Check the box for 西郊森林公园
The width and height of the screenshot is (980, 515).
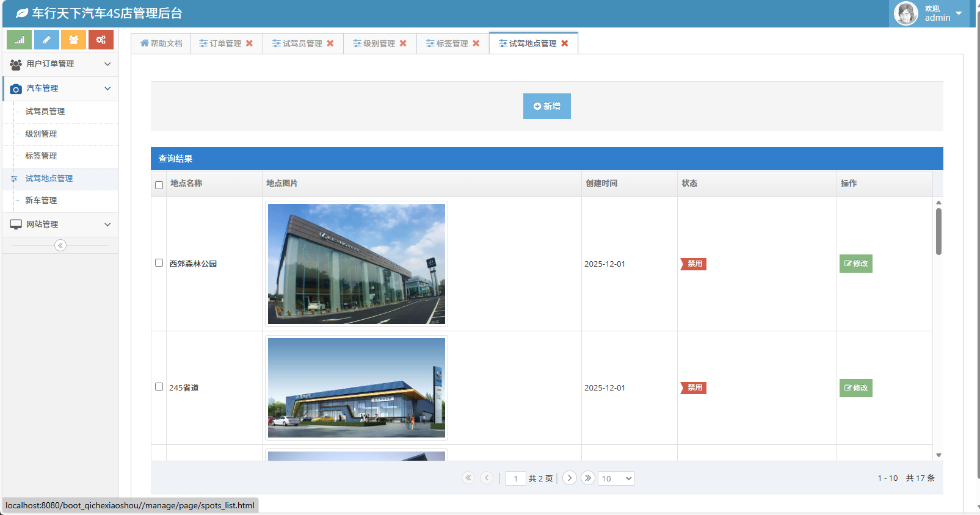(x=159, y=263)
